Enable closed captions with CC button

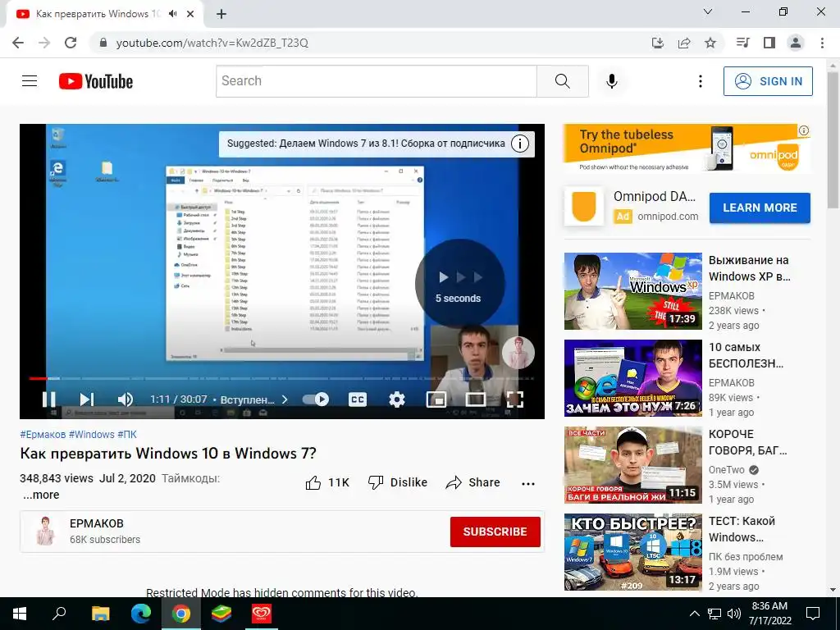pos(358,399)
